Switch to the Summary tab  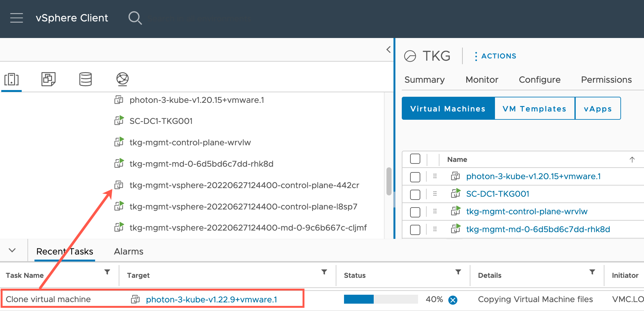click(424, 80)
